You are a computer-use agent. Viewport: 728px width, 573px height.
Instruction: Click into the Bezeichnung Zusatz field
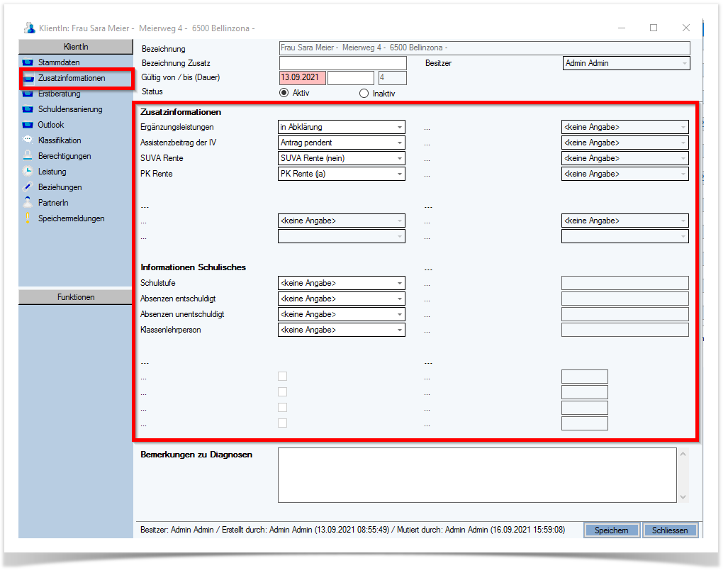[343, 63]
